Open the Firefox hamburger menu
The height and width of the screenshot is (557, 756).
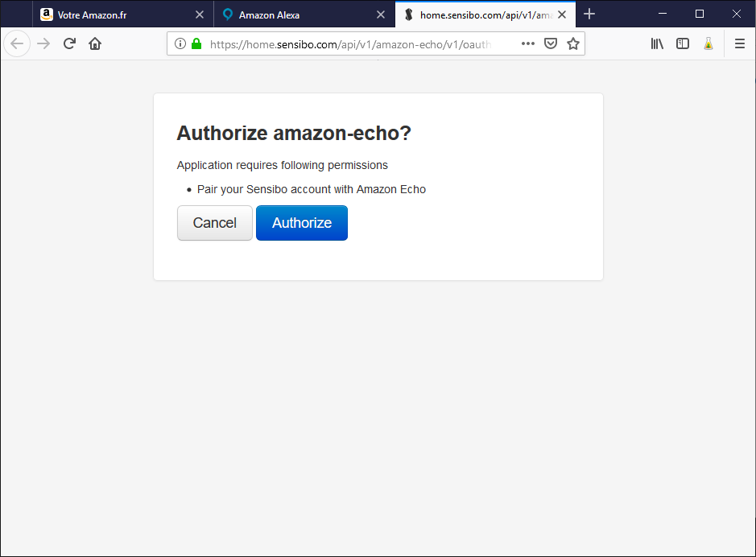tap(740, 43)
